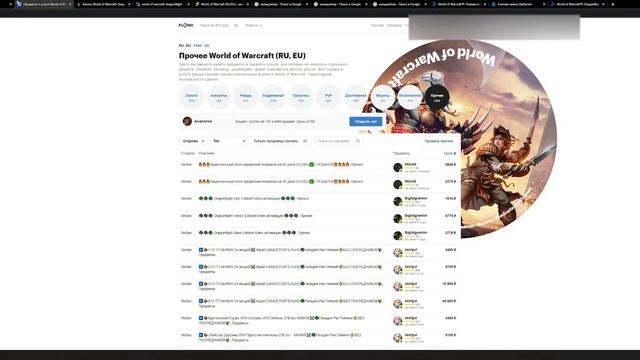Open seller avatar in the Dragonflight Epic Edition row

click(398, 201)
